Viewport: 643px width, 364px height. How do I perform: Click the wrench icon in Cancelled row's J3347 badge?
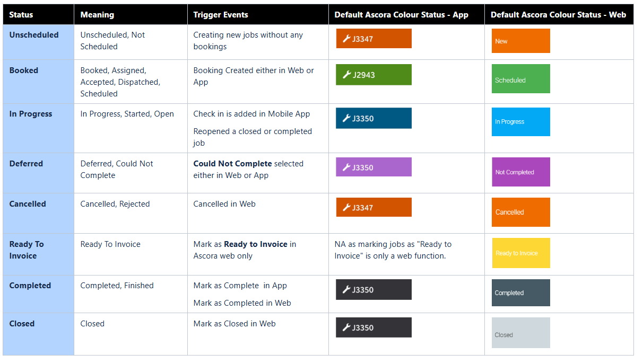346,208
